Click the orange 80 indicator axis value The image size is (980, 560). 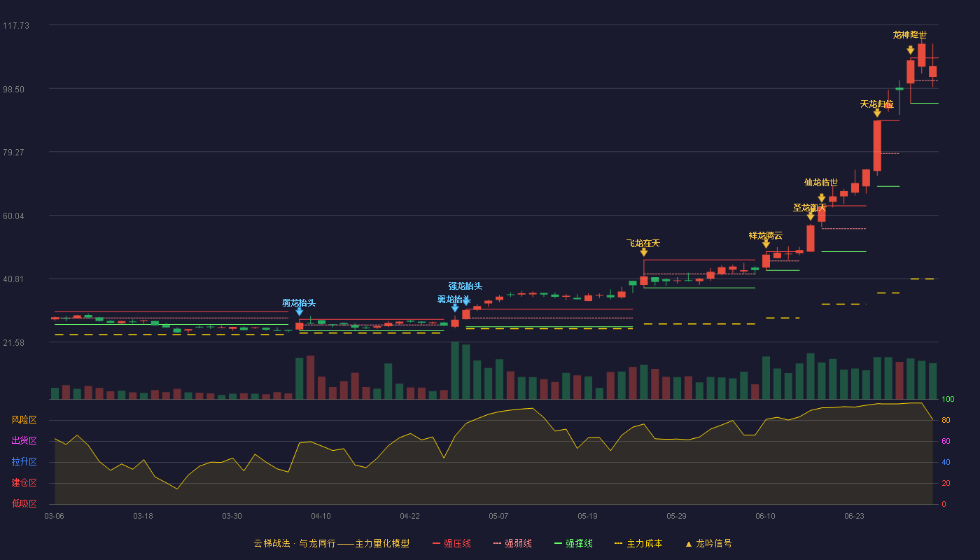pos(946,421)
